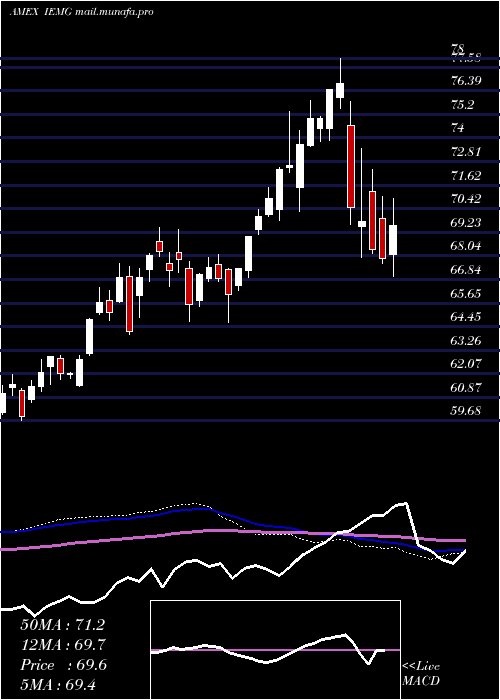This screenshot has height=700, width=500.
Task: Select the 71.62 axis value
Action: pos(466,175)
